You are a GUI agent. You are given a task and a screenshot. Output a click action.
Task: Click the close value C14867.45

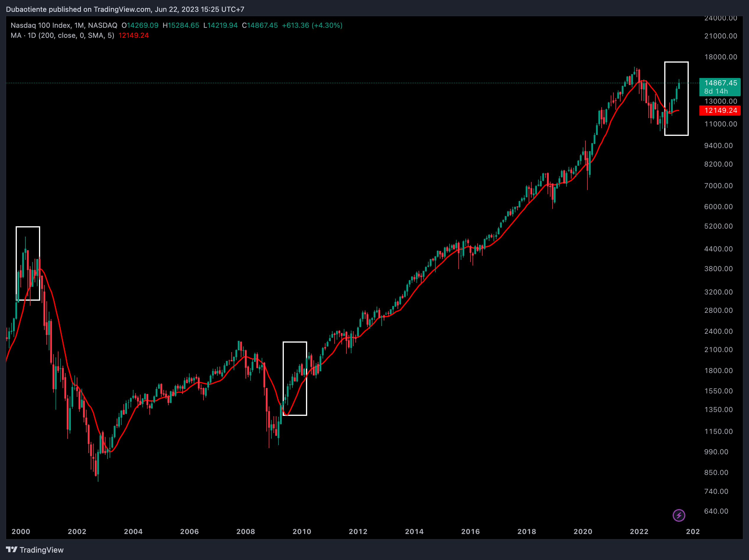(260, 25)
